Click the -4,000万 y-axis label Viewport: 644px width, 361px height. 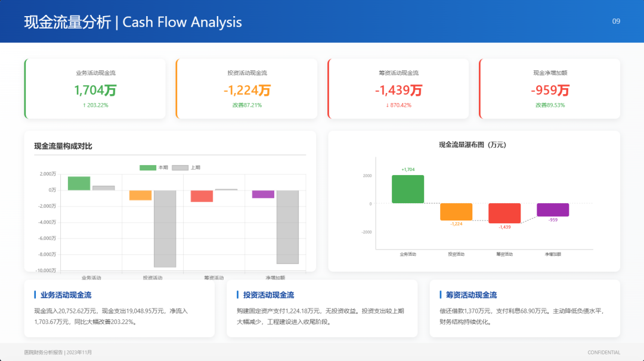pyautogui.click(x=47, y=222)
